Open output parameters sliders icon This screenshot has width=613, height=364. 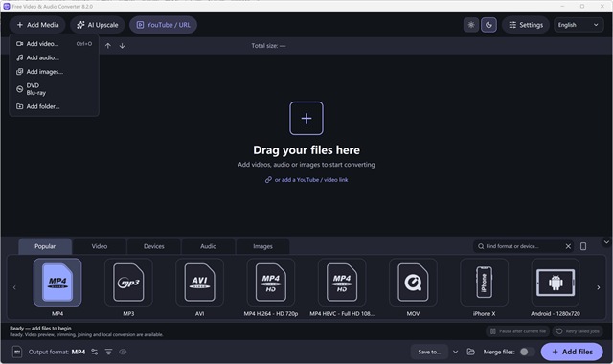point(95,352)
